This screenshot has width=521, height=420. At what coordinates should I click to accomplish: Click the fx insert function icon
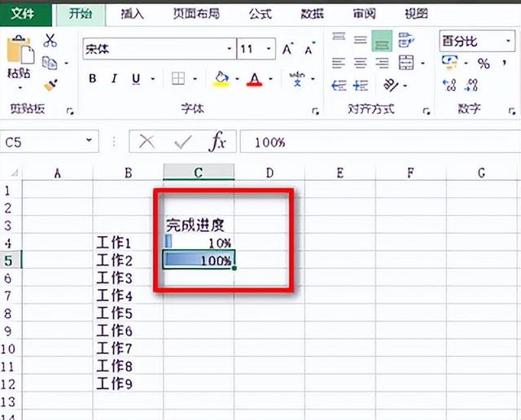point(217,142)
